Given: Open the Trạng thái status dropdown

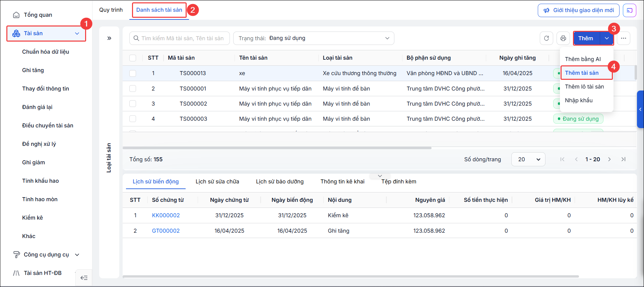Looking at the screenshot, I should click(314, 38).
